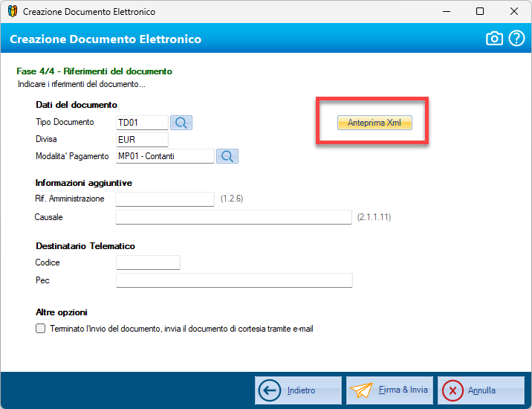Click the '(1.2.6)' reference text

point(232,199)
